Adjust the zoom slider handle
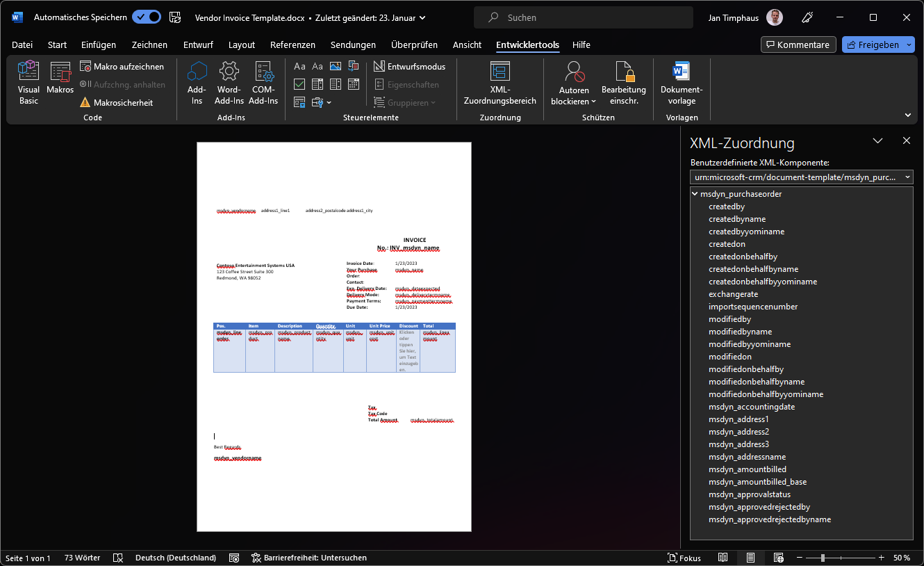The width and height of the screenshot is (924, 566). (x=823, y=558)
